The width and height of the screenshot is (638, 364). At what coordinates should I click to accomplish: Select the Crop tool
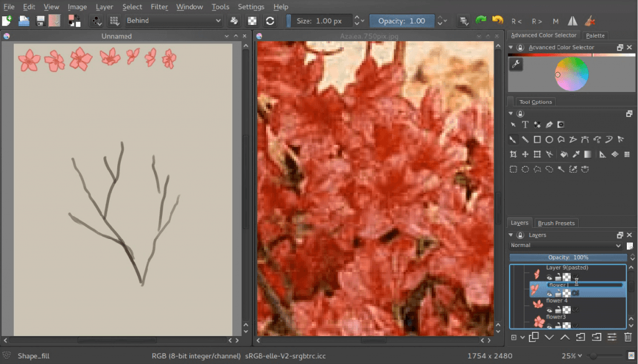pos(514,154)
